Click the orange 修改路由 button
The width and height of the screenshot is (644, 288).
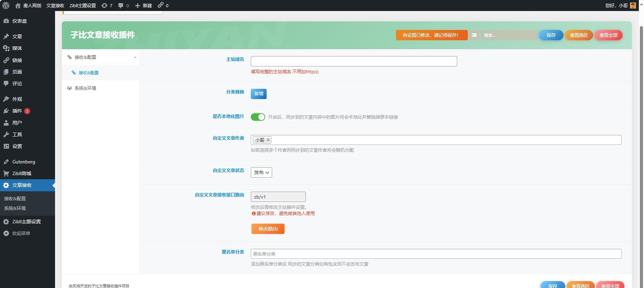pyautogui.click(x=268, y=229)
